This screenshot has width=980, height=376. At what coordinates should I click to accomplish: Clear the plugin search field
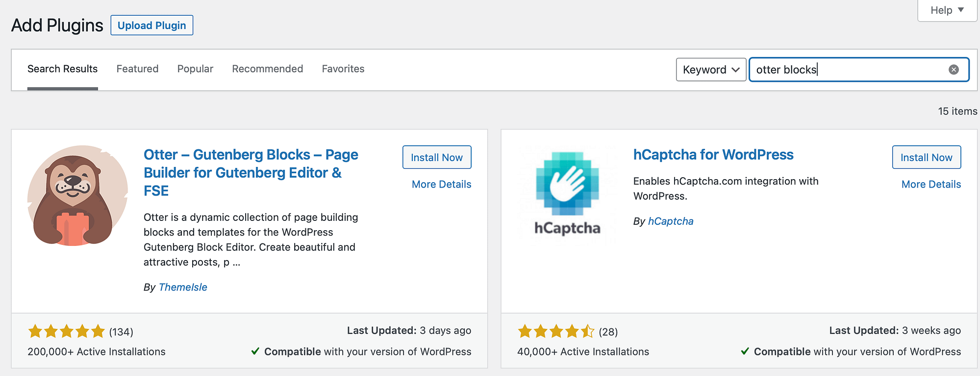coord(954,70)
